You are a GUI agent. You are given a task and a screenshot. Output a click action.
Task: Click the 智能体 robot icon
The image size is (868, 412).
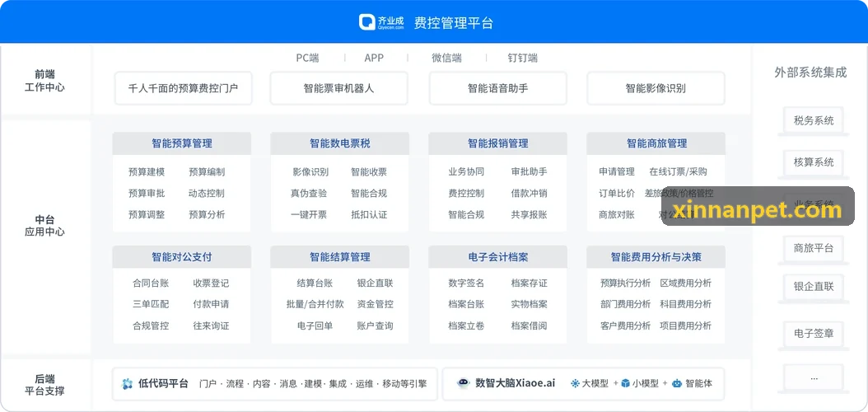pos(676,383)
